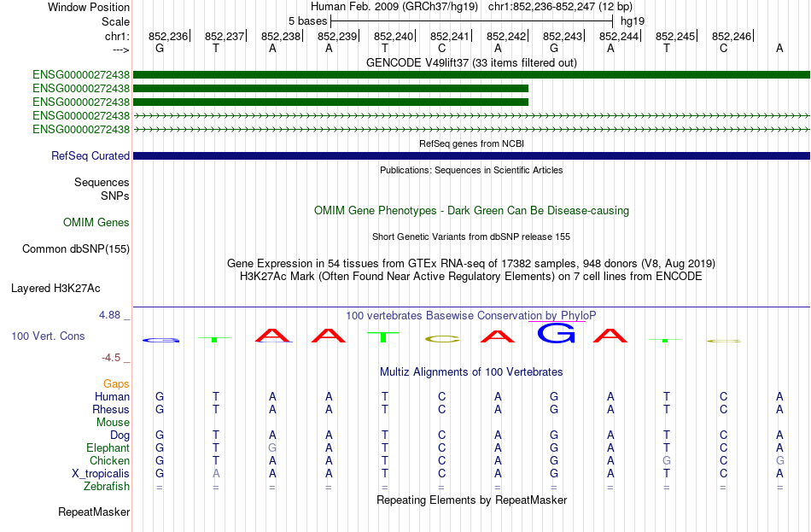Click position label 852,237
811x532 pixels.
point(225,36)
